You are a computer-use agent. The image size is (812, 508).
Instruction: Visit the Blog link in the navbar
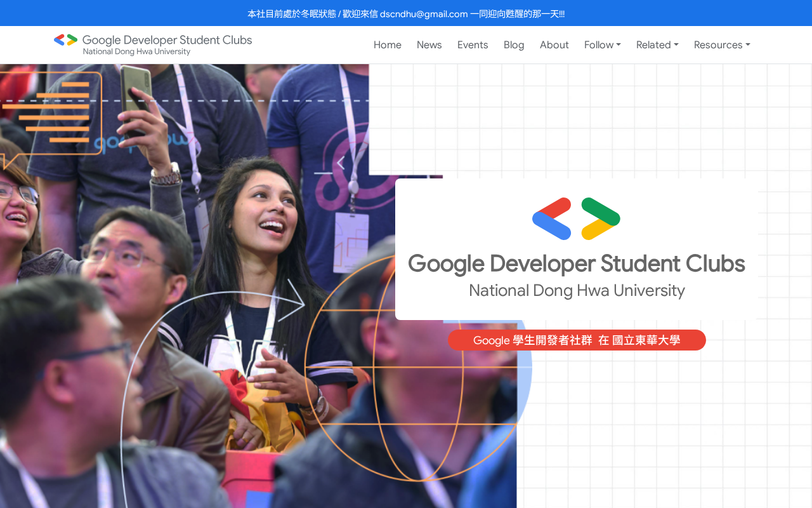pyautogui.click(x=514, y=44)
